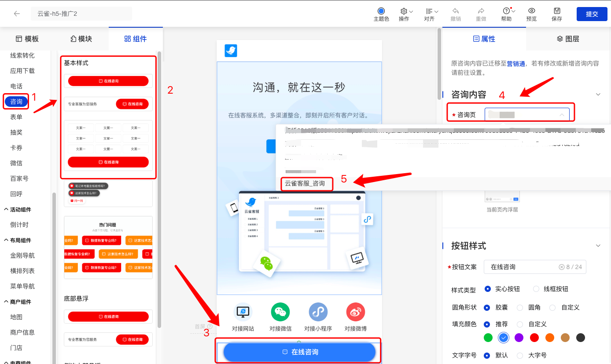
Task: Click the 按钮文案 text input field
Action: click(x=535, y=267)
